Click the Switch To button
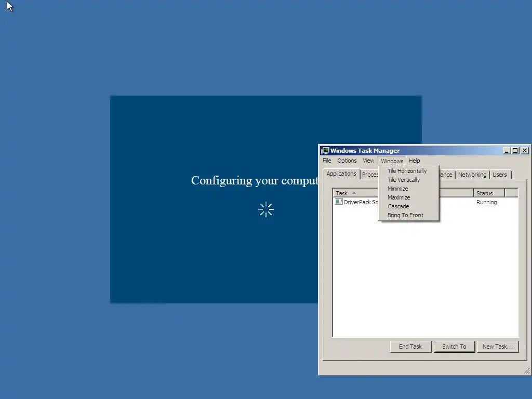The width and height of the screenshot is (532, 399). click(x=454, y=347)
